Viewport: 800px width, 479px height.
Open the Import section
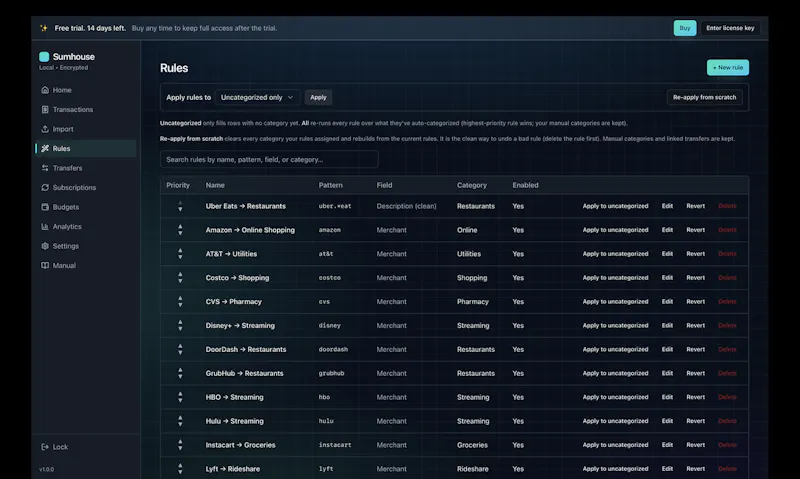click(63, 129)
